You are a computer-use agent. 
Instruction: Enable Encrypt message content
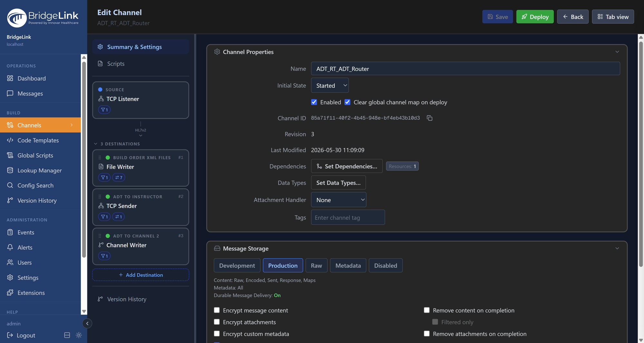(217, 310)
